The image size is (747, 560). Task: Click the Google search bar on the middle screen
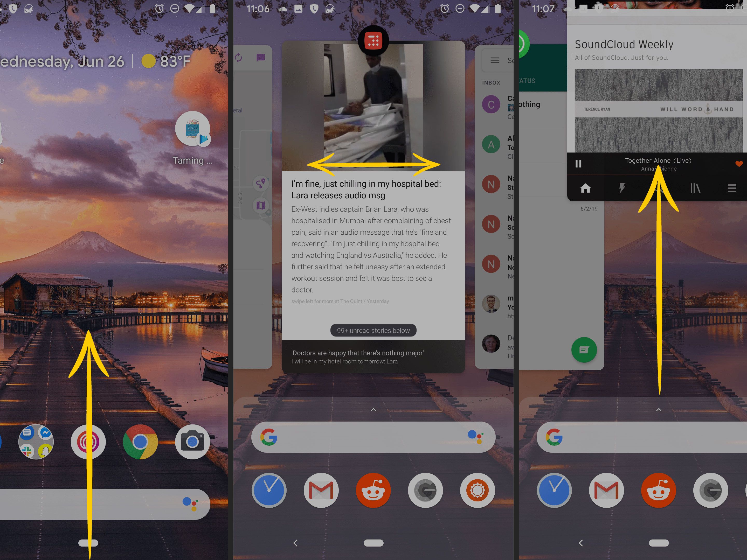point(368,437)
